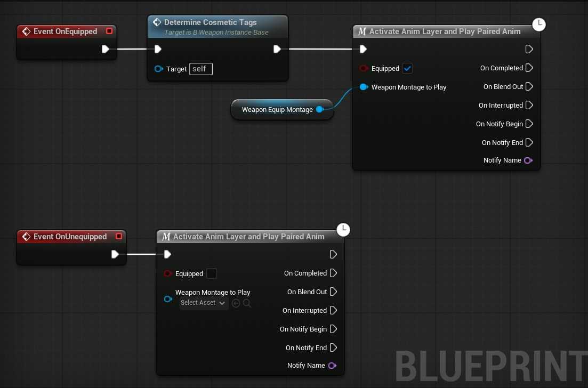Click the latent clock icon on the upper node
Screen dimensions: 588x388
[539, 25]
